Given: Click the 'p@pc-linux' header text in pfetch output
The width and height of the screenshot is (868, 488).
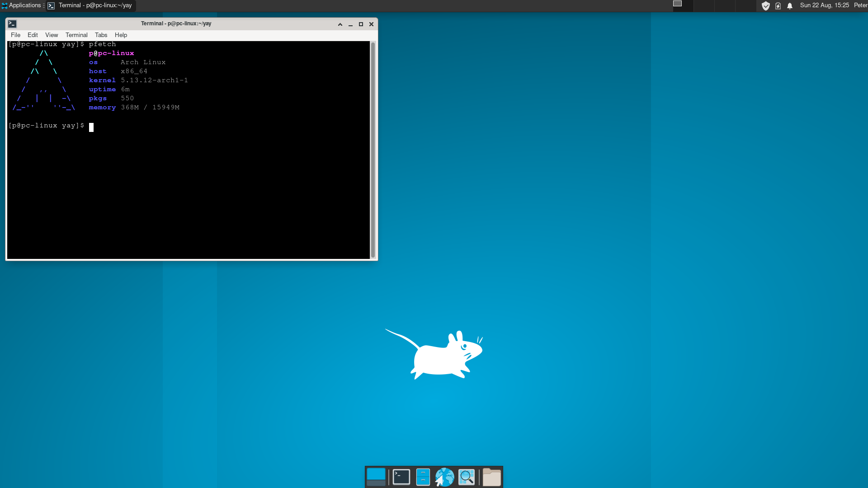Looking at the screenshot, I should tap(111, 53).
